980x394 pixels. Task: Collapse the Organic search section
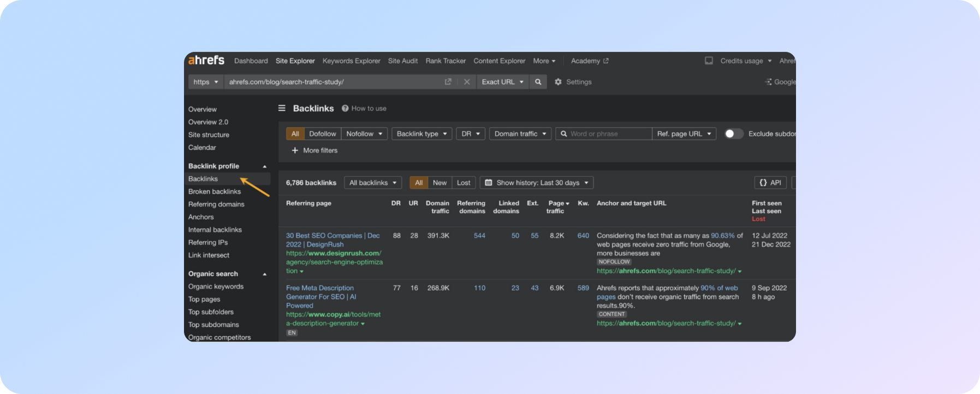(265, 274)
